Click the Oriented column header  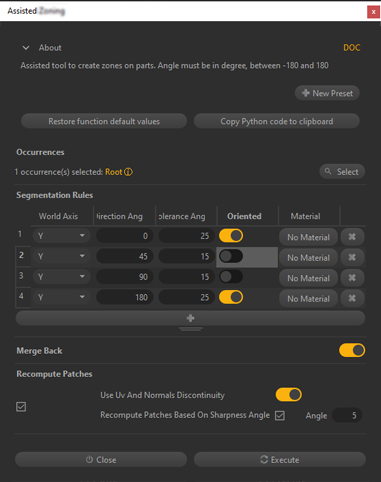coord(244,216)
